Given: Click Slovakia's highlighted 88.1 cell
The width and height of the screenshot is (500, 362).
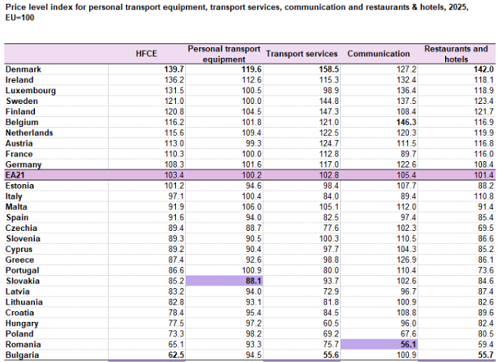Looking at the screenshot, I should click(x=224, y=281).
